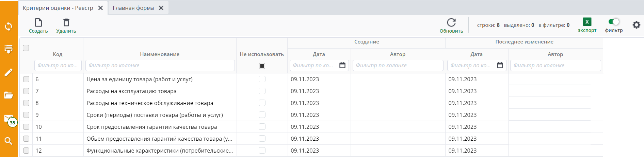Open the last-change date filter calendar picker
Viewport: 644px width, 157px height.
click(x=500, y=65)
